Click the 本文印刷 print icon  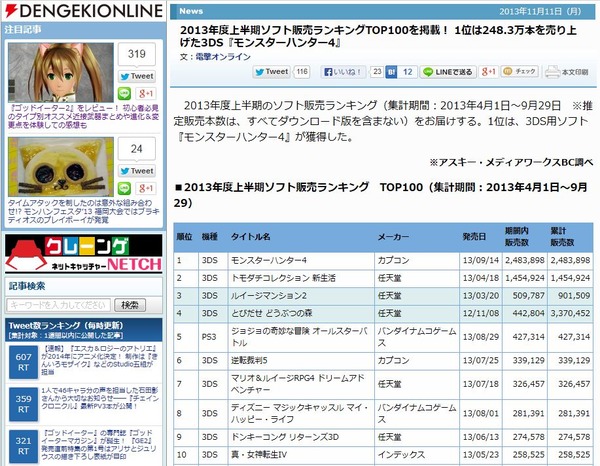567,72
